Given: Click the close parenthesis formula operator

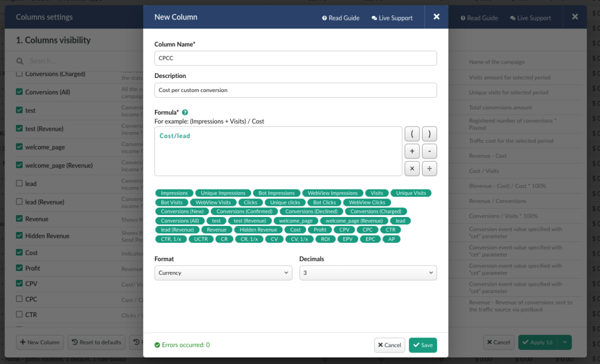Looking at the screenshot, I should 428,133.
